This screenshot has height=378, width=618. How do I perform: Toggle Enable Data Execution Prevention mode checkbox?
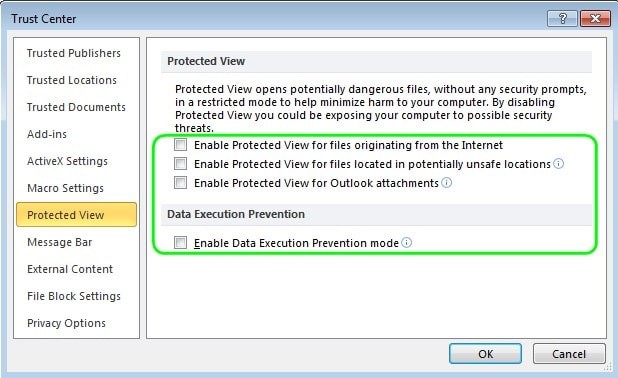click(181, 242)
